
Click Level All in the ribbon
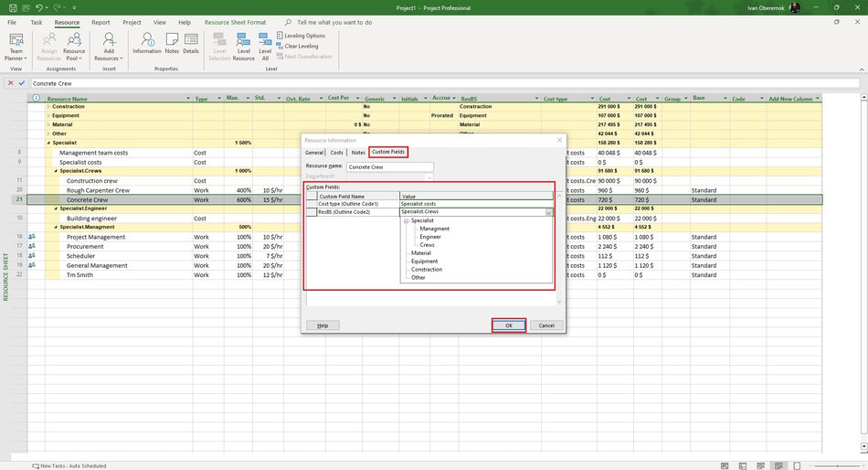(265, 47)
